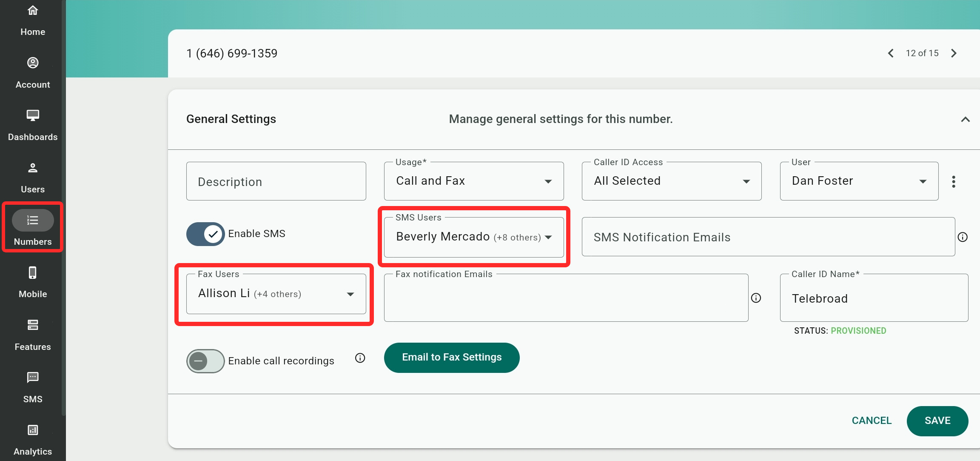
Task: Select the SMS sidebar menu item
Action: (x=33, y=387)
